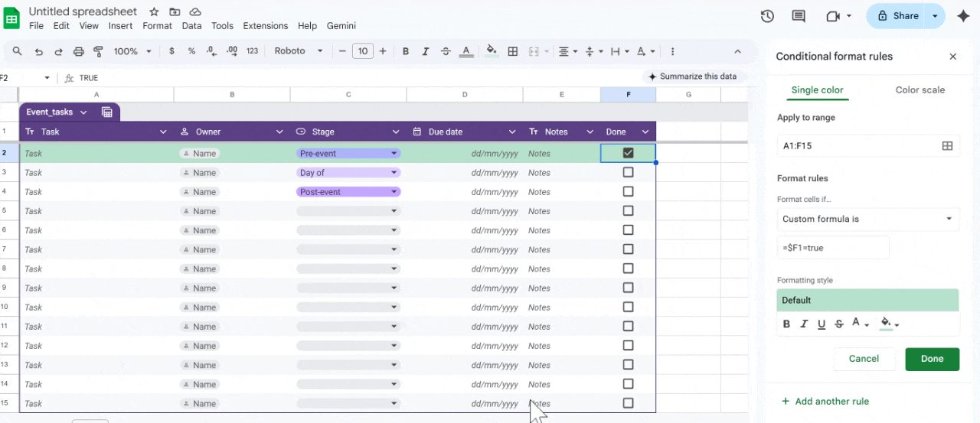Click the green Done button
980x423 pixels.
point(932,359)
